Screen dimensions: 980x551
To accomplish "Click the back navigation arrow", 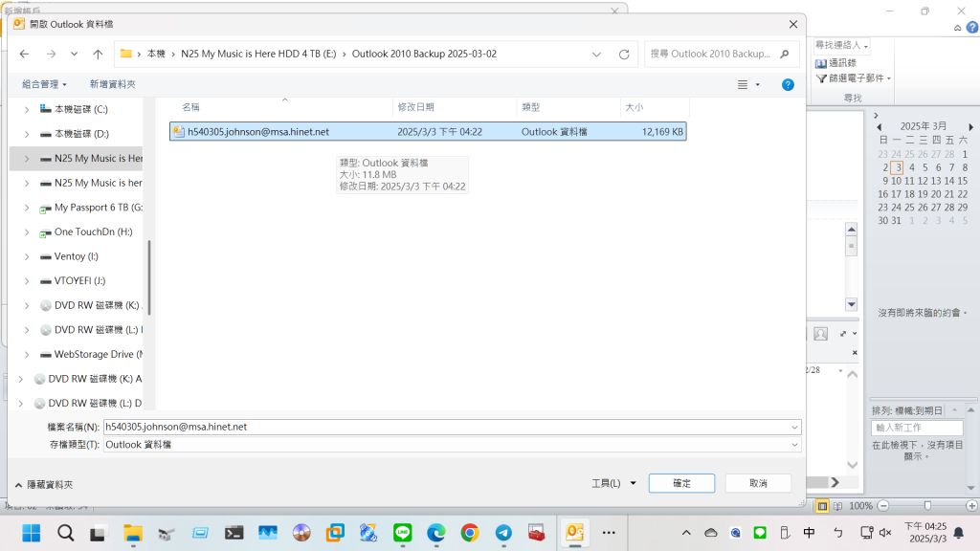I will click(25, 54).
